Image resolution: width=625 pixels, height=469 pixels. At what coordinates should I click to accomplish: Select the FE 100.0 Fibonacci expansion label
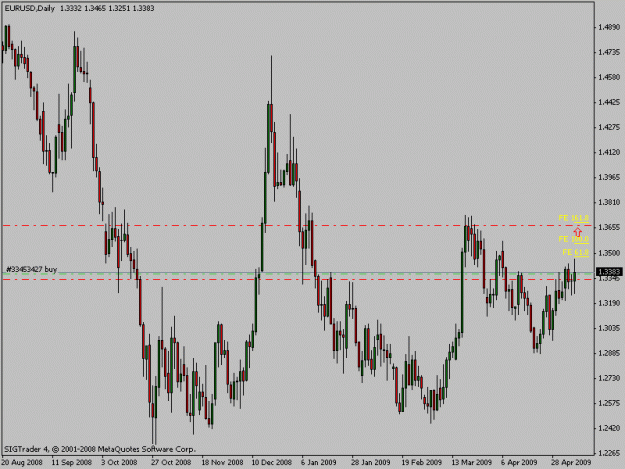(x=574, y=239)
